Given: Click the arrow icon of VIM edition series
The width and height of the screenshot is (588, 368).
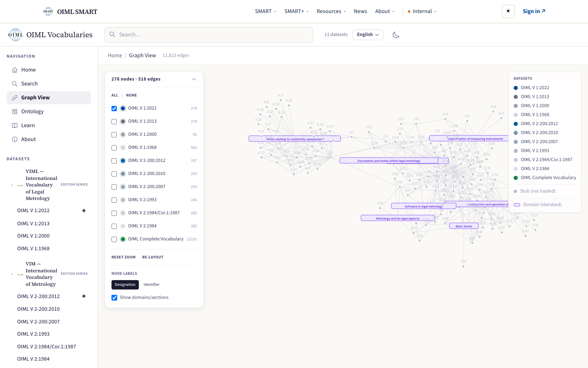Looking at the screenshot, I should coord(20,275).
